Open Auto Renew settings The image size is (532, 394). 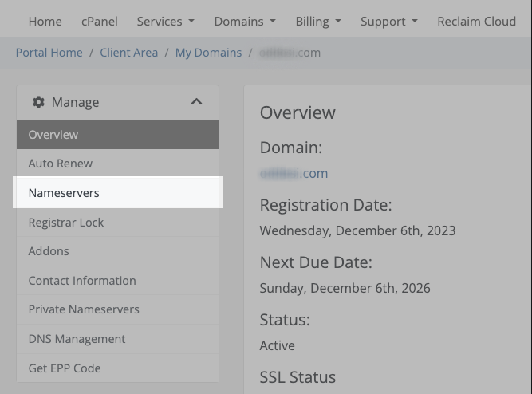tap(117, 164)
